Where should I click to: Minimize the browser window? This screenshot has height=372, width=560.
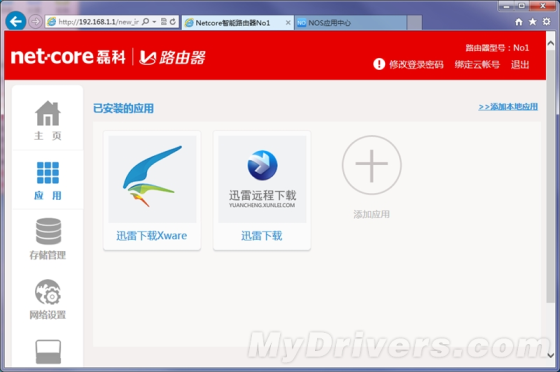tap(506, 6)
